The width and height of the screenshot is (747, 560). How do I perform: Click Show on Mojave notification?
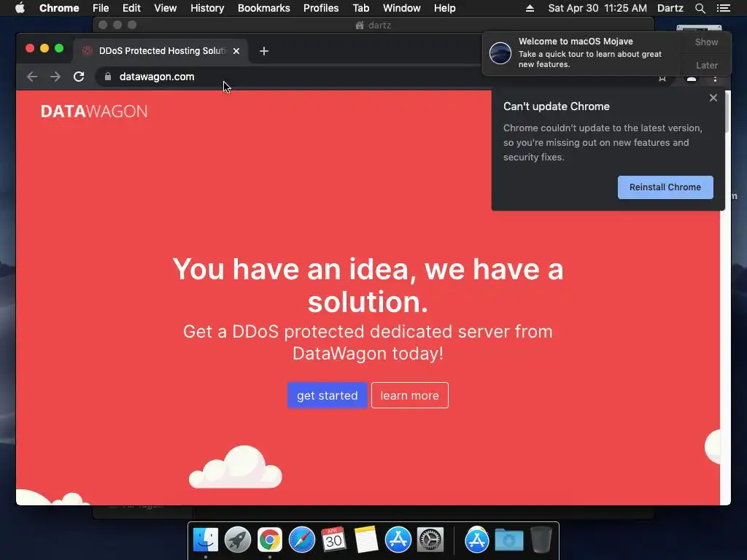pos(706,42)
